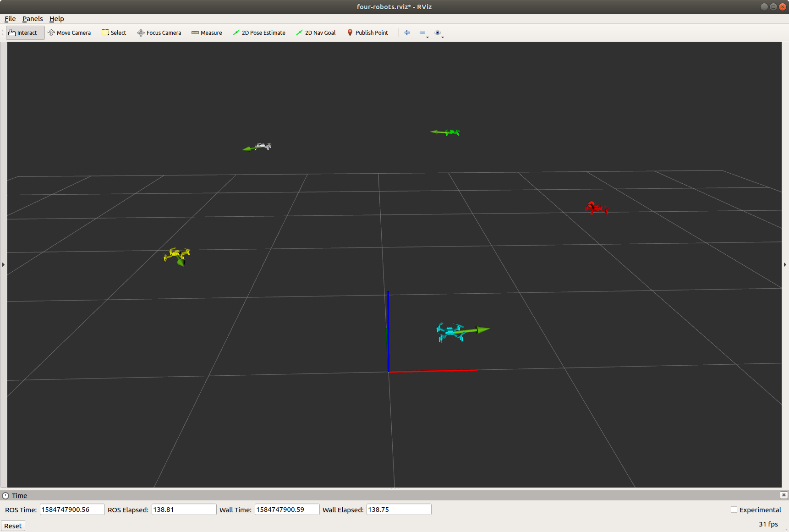Click the Wall Time field
789x532 pixels.
[x=287, y=510]
